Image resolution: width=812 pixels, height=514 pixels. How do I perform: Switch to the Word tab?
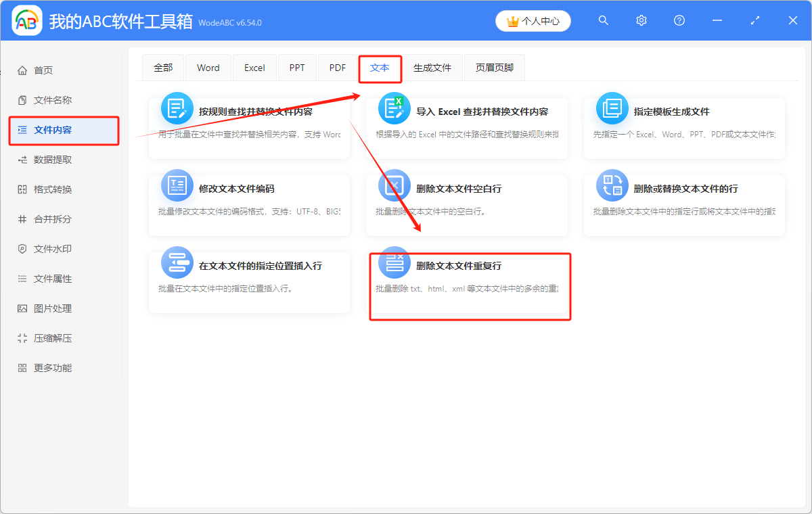(x=208, y=68)
